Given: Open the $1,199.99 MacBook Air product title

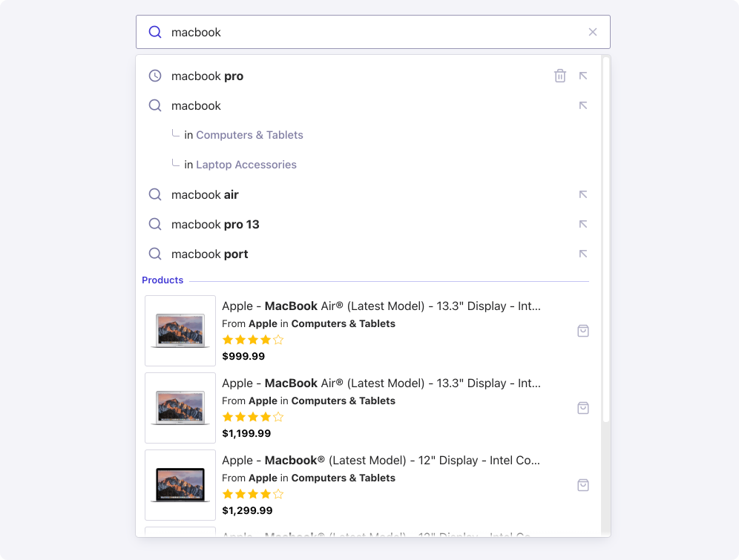Looking at the screenshot, I should [381, 383].
